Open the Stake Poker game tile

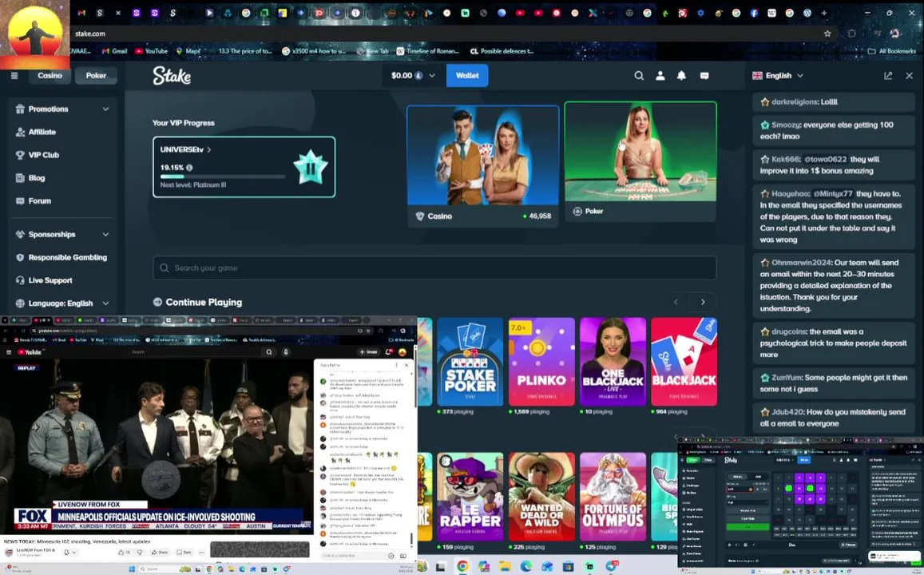[470, 362]
